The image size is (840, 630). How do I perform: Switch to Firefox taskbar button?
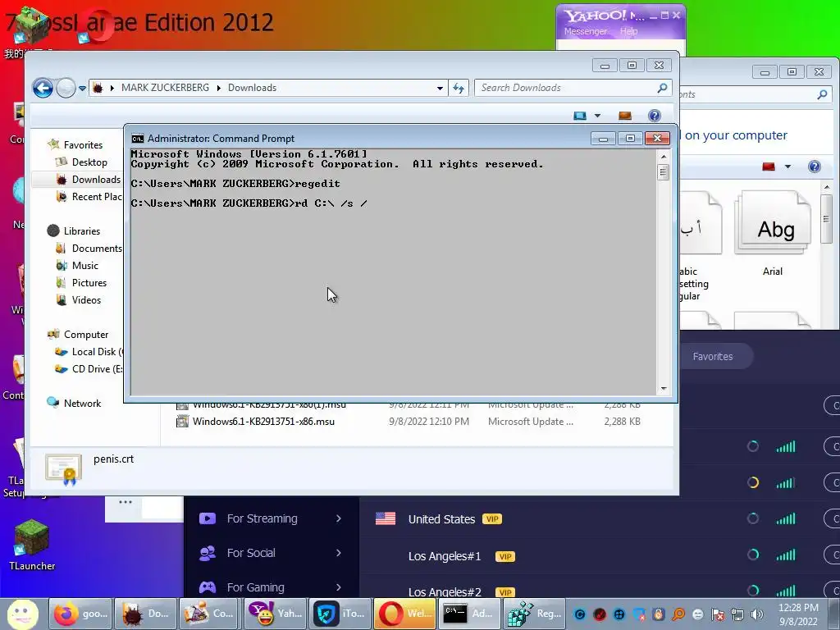pos(81,614)
